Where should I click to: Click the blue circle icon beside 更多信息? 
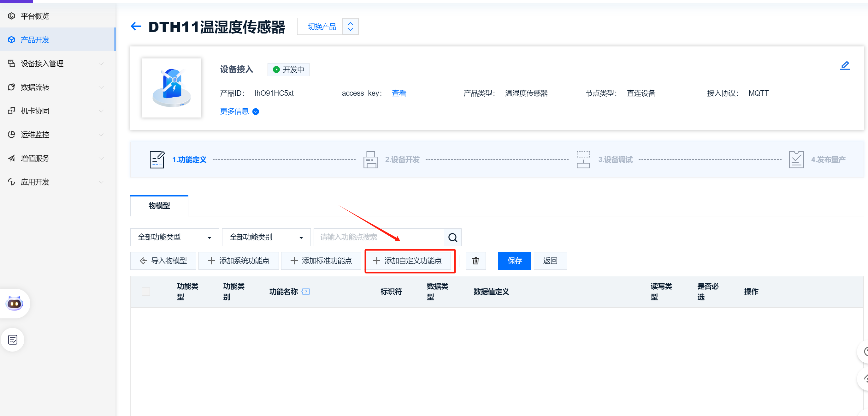[x=256, y=112]
